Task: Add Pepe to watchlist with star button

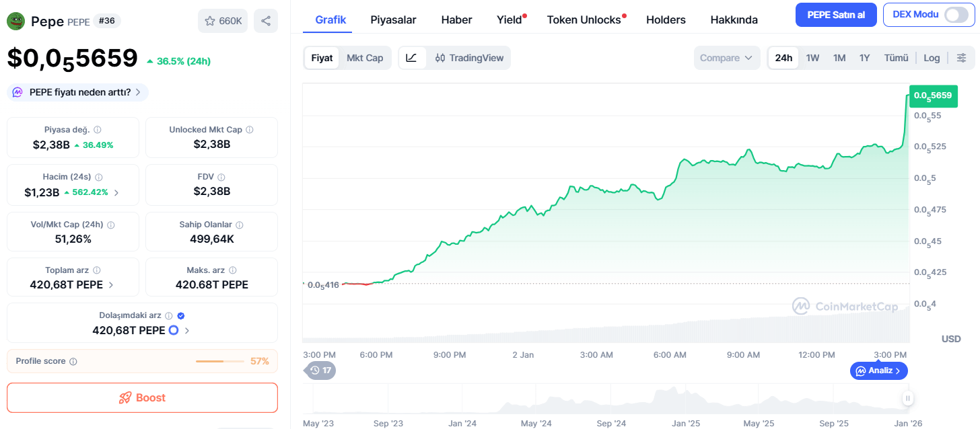Action: point(223,21)
